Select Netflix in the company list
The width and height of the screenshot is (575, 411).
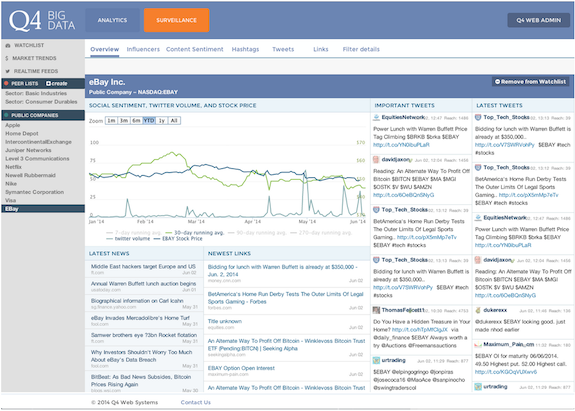pyautogui.click(x=13, y=167)
